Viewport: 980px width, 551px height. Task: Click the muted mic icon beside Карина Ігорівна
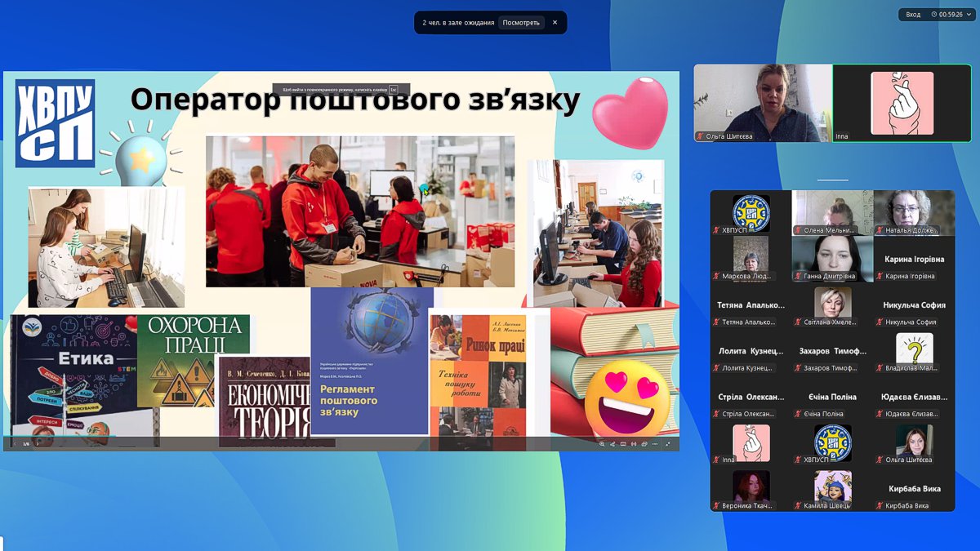[x=880, y=276]
